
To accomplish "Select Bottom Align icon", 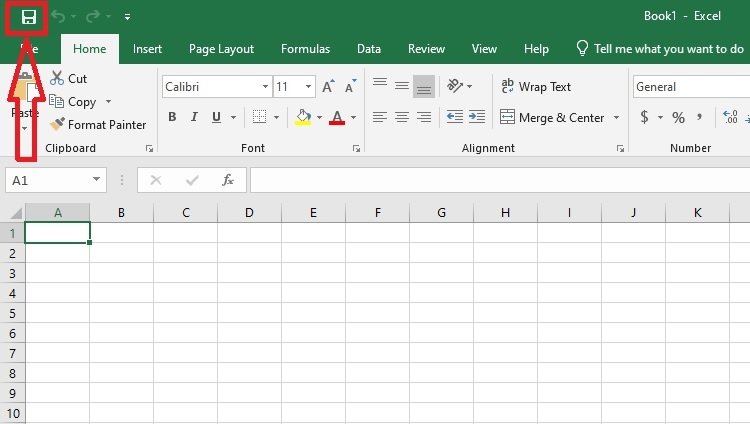I will 424,86.
